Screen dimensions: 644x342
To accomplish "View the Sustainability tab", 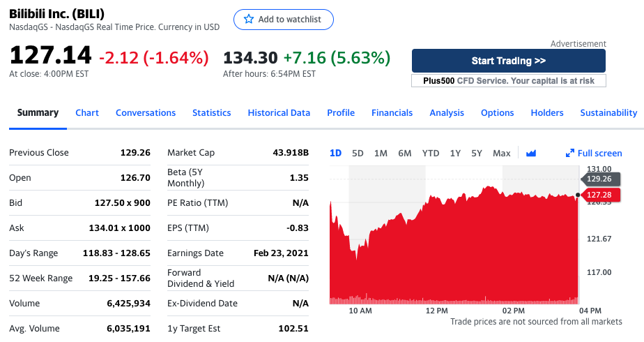I will coord(608,112).
